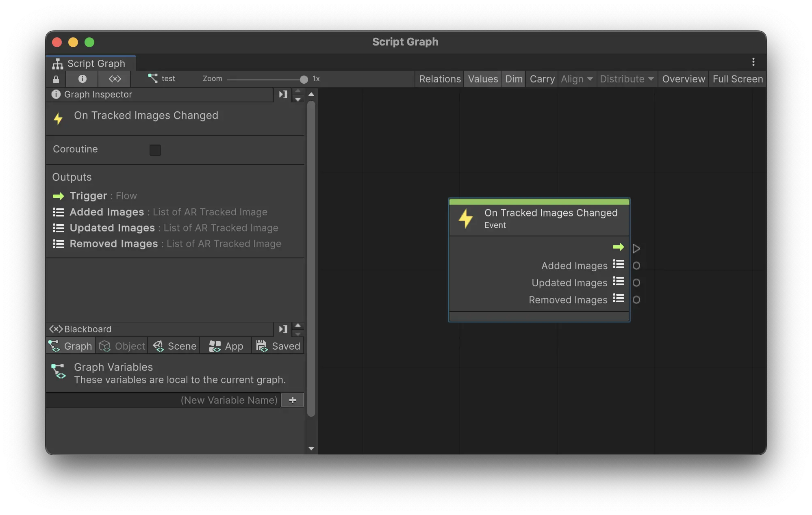The width and height of the screenshot is (812, 515).
Task: Switch to the Saved variables tab
Action: click(278, 346)
